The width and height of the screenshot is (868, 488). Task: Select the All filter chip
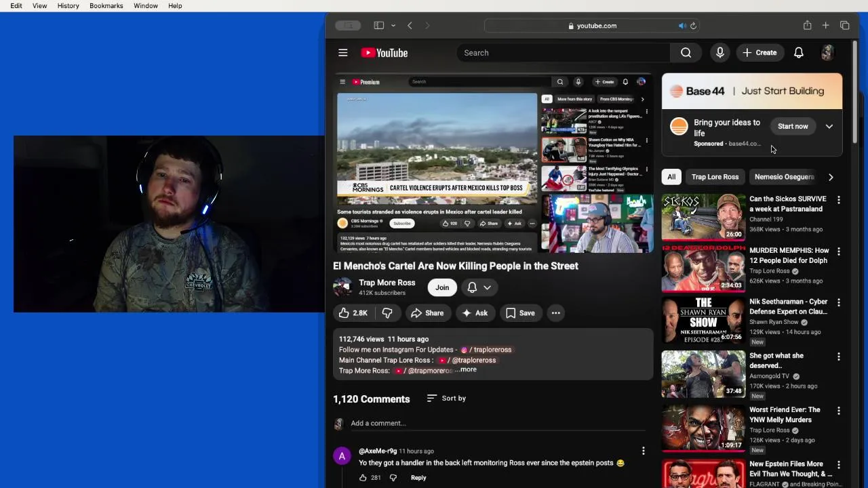(x=671, y=177)
